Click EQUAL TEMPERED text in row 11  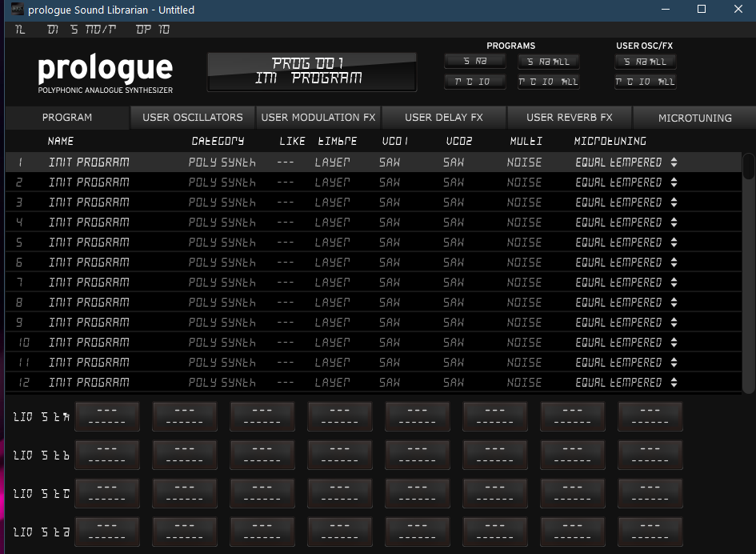618,363
